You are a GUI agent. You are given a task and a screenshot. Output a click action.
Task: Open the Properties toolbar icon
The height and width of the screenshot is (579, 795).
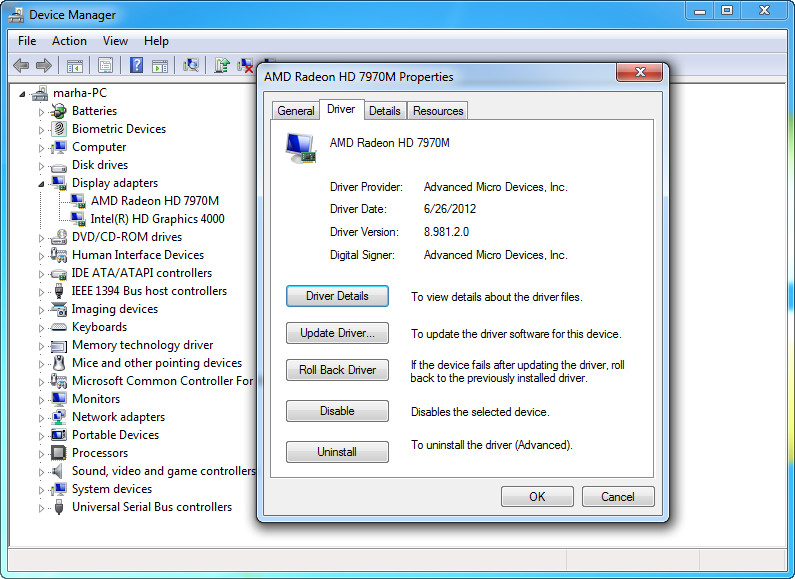point(105,65)
